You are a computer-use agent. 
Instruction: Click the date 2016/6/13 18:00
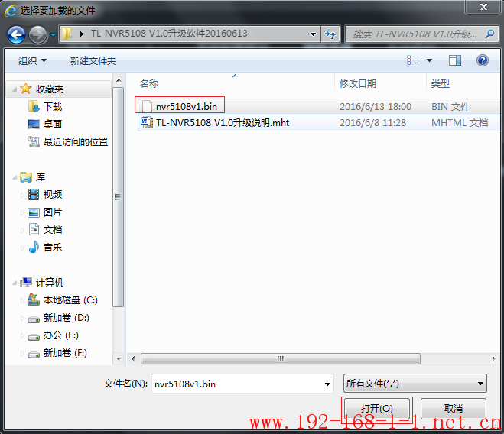pos(376,107)
